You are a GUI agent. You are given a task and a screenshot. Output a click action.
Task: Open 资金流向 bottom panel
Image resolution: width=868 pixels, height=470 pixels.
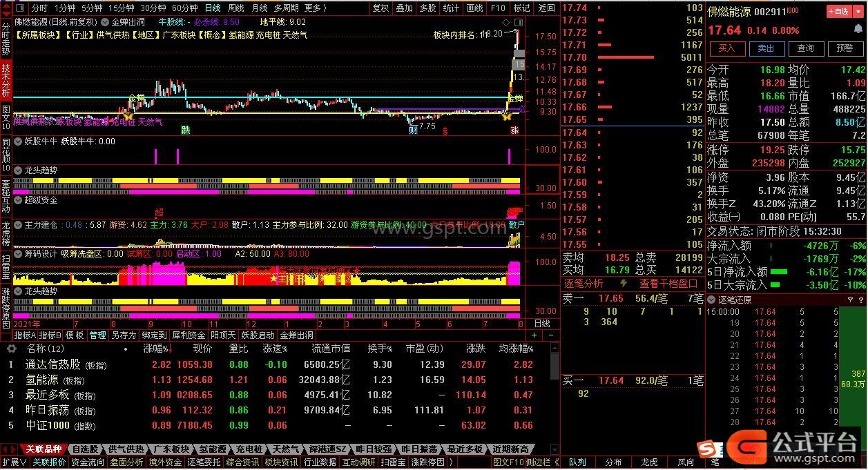pos(88,462)
